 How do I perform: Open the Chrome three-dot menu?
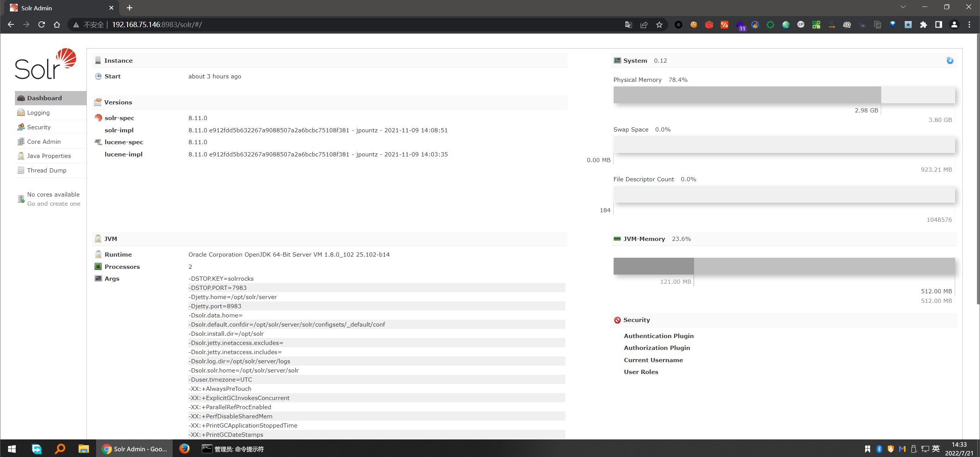969,24
